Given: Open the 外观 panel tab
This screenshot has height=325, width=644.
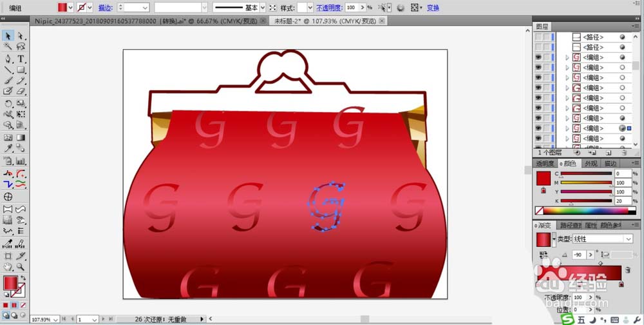Looking at the screenshot, I should (591, 163).
